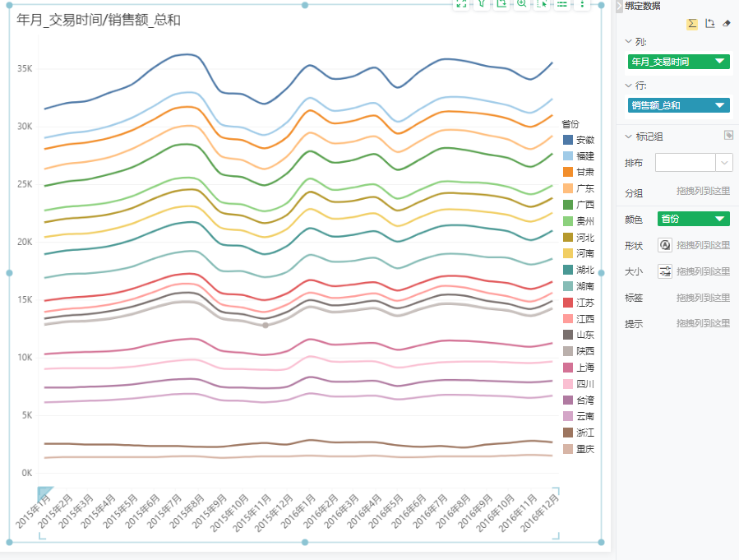This screenshot has width=739, height=560.
Task: Click the 形状 drop zone placeholder text
Action: 703,245
